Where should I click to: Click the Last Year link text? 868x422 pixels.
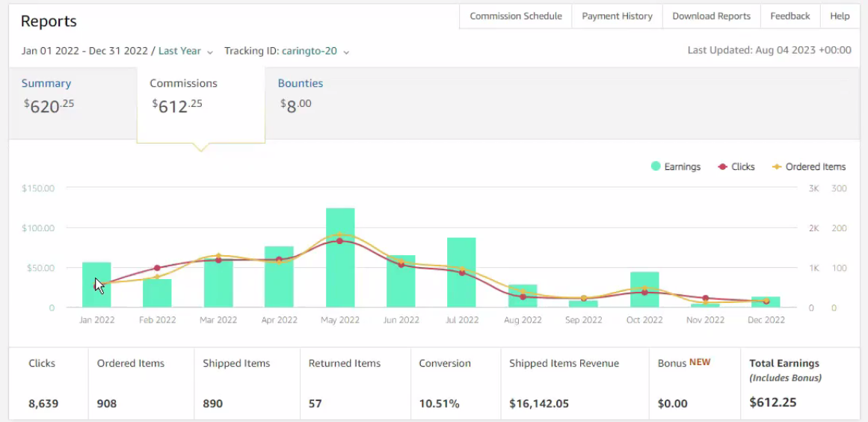[x=179, y=51]
